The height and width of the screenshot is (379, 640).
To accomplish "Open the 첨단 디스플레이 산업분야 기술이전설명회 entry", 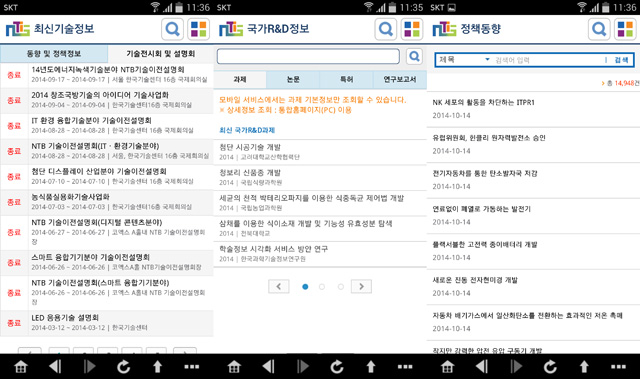I will (107, 176).
